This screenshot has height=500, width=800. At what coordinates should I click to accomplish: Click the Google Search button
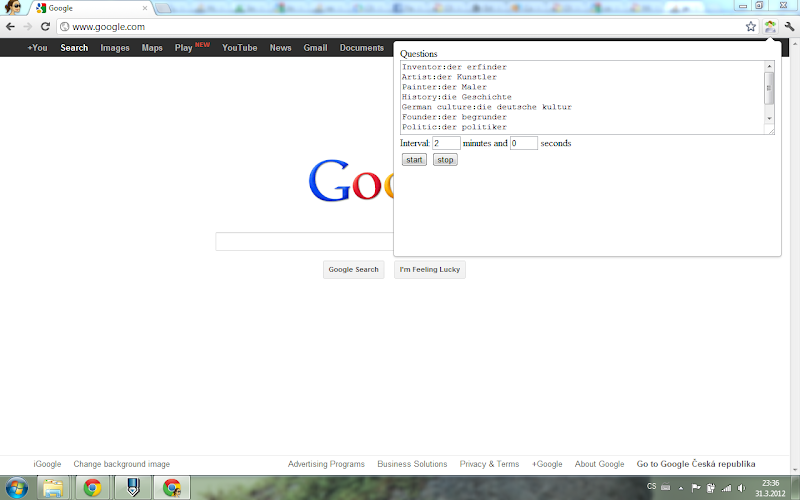[354, 269]
